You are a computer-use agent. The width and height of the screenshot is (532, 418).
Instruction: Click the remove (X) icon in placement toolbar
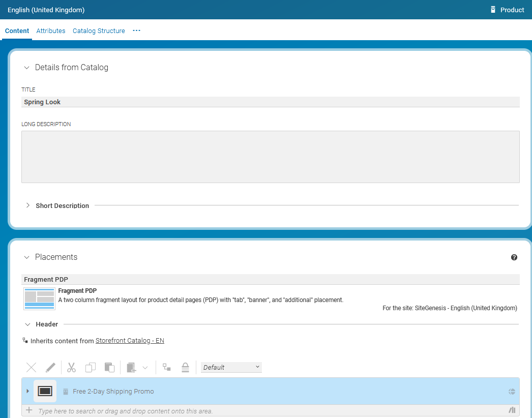[x=32, y=367]
